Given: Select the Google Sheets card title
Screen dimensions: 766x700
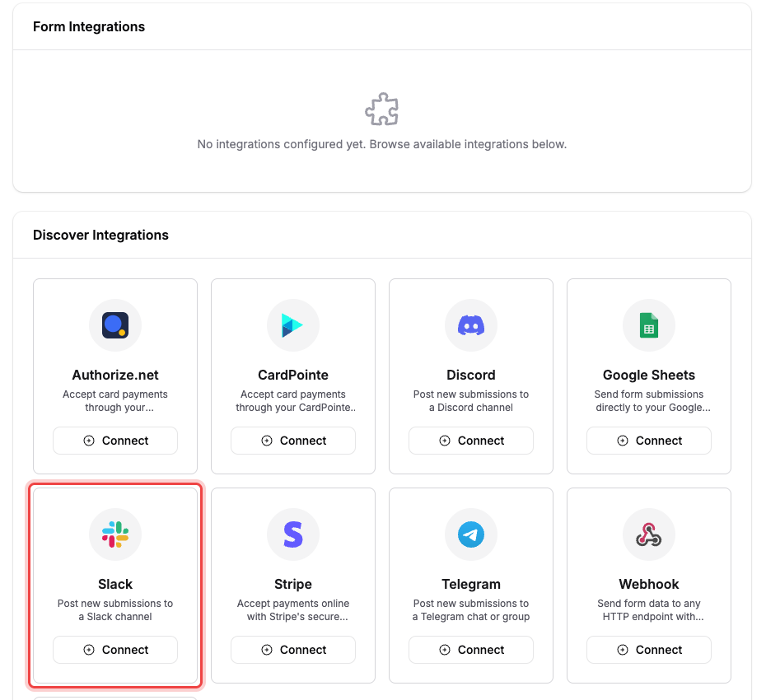Looking at the screenshot, I should (x=649, y=375).
